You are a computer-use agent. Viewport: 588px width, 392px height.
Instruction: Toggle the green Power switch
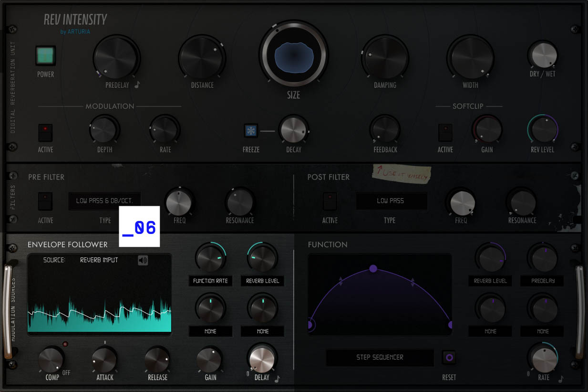[46, 56]
